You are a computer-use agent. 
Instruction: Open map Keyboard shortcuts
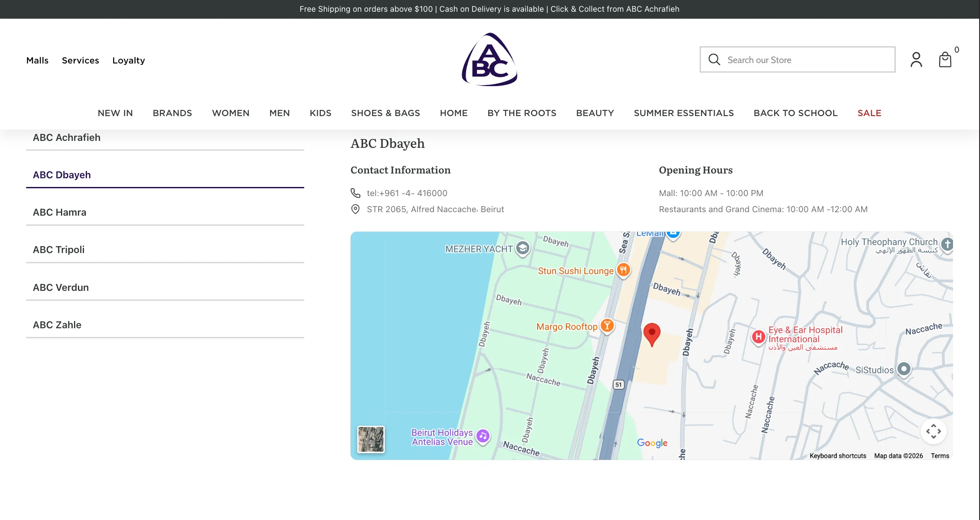tap(838, 456)
